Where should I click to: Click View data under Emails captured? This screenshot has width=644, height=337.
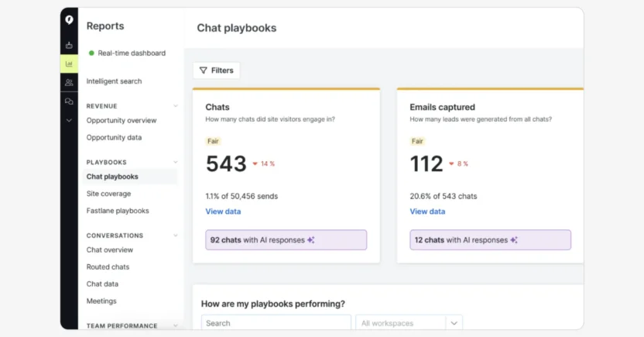[427, 211]
